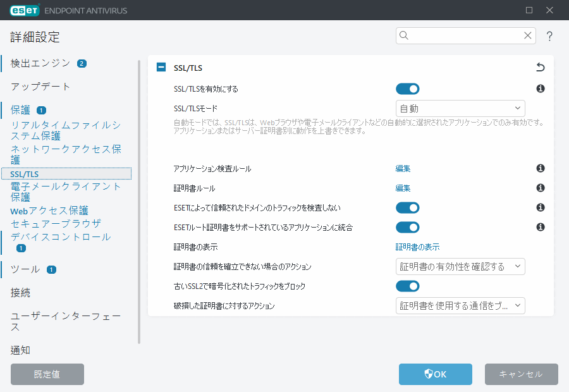This screenshot has height=392, width=569.
Task: Click the info icon next to アプリケーション検査ルール
Action: point(540,168)
